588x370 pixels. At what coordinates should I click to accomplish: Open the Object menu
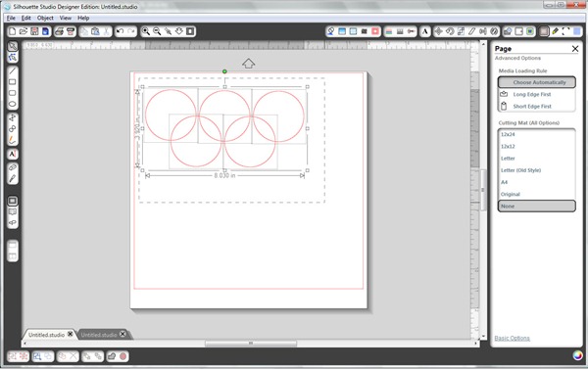point(45,18)
